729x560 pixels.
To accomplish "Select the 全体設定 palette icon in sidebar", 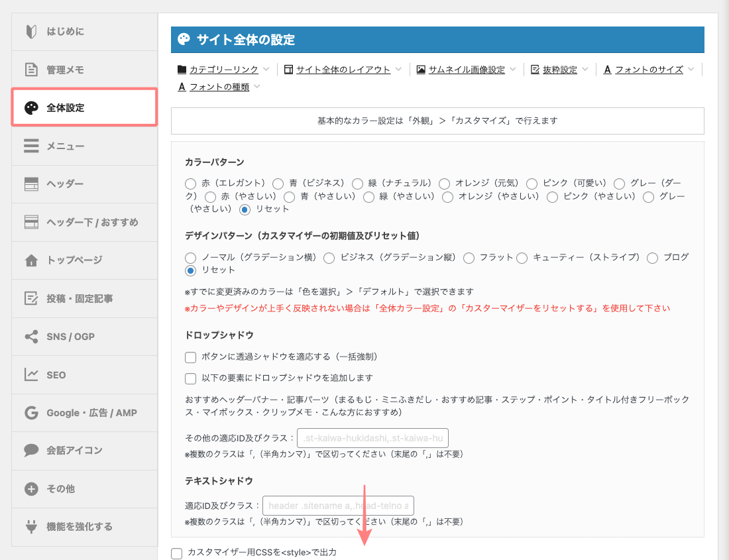I will [x=32, y=107].
